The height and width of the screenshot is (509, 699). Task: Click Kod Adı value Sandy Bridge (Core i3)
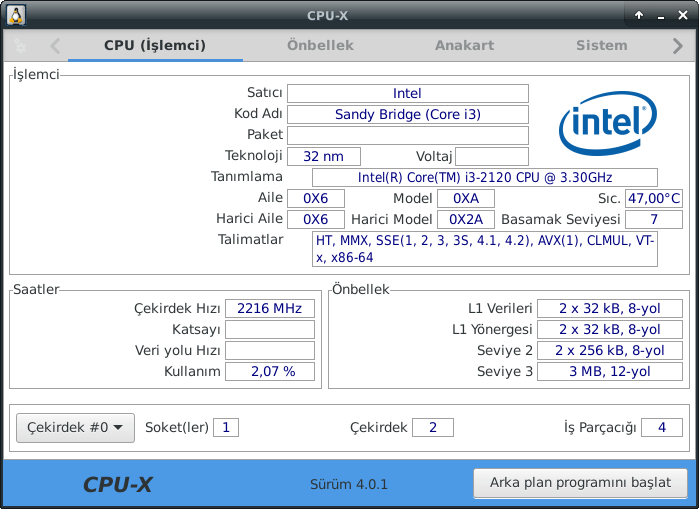pyautogui.click(x=408, y=115)
